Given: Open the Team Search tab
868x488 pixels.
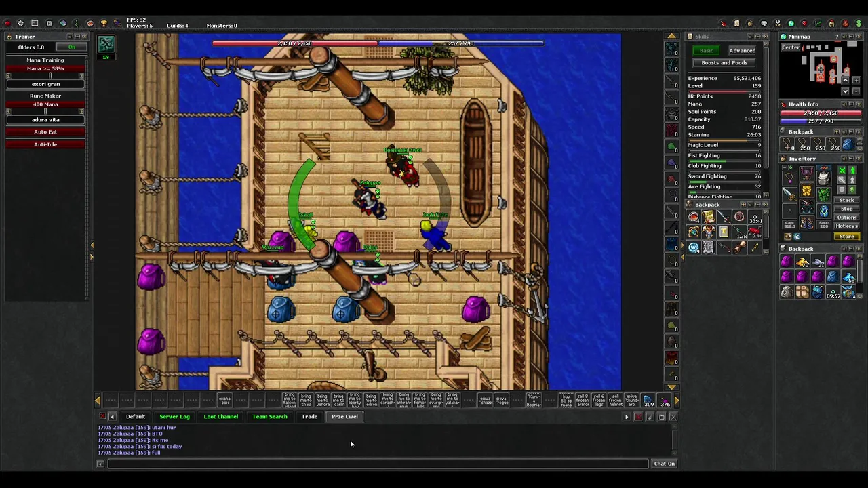Looking at the screenshot, I should click(270, 416).
